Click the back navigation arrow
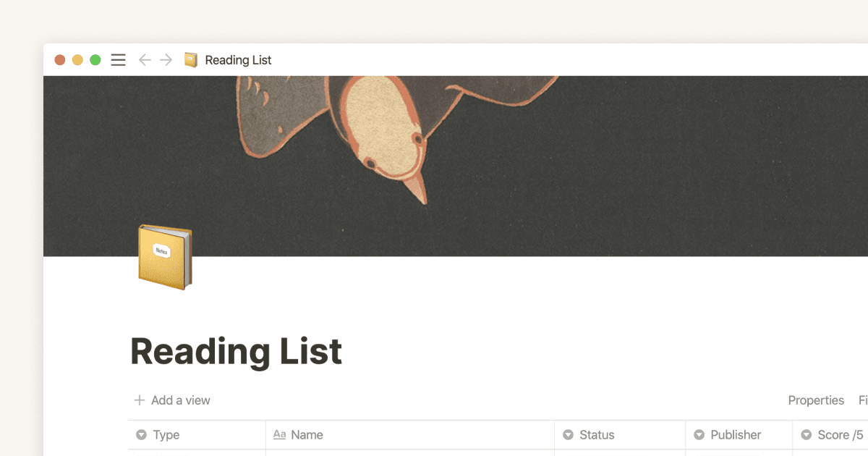 tap(144, 59)
